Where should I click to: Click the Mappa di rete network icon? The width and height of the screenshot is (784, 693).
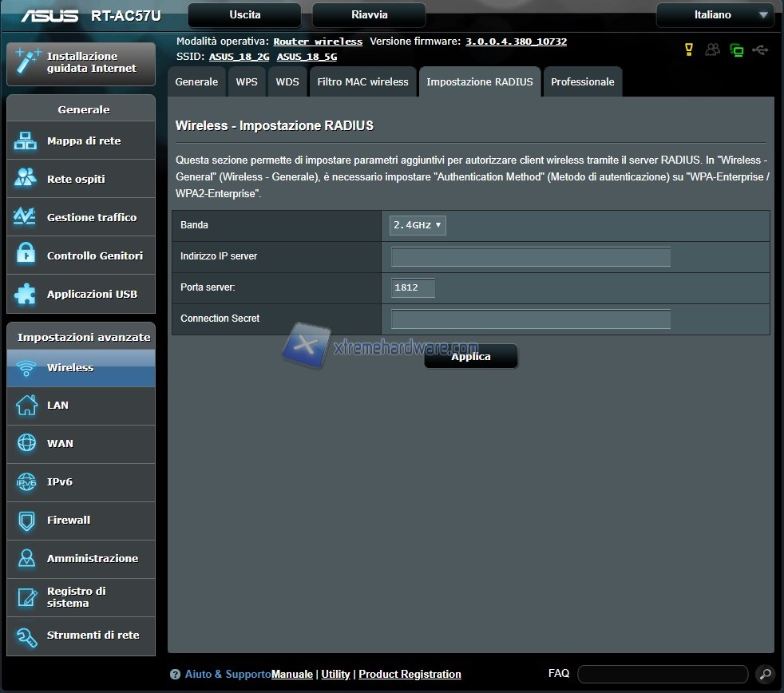click(x=26, y=141)
